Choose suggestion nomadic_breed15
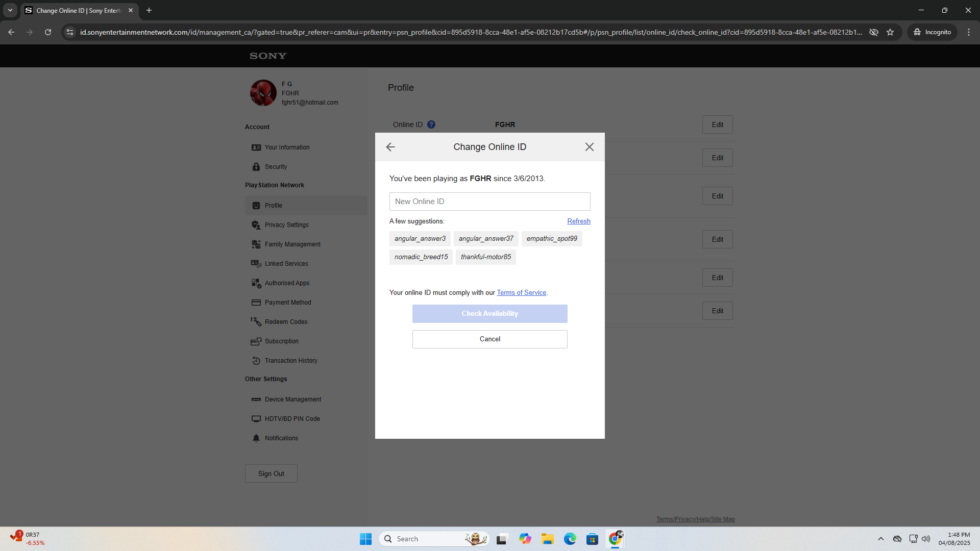The image size is (980, 551). pos(421,257)
